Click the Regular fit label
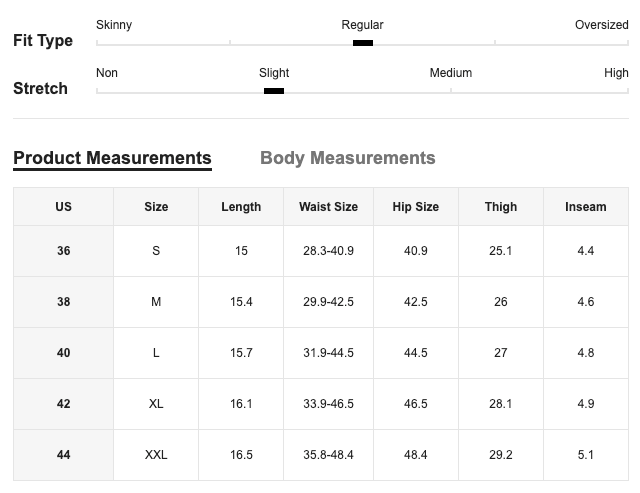 click(x=362, y=25)
